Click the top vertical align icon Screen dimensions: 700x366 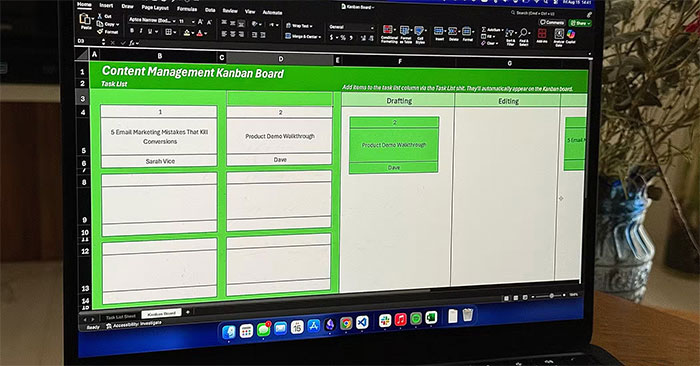(x=224, y=23)
